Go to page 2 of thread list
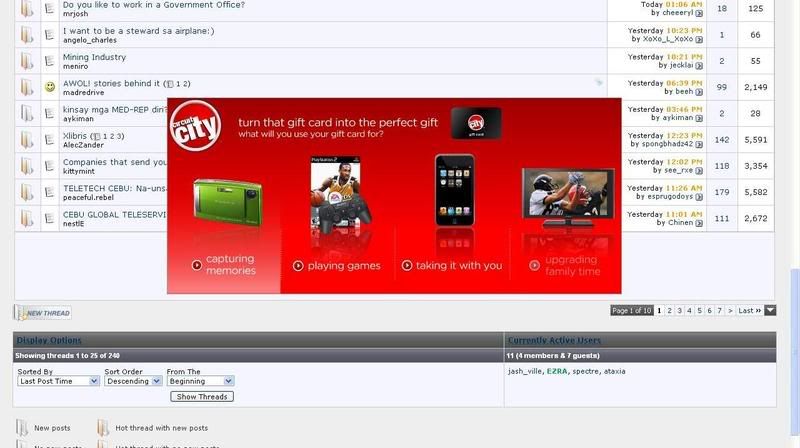The height and width of the screenshot is (448, 800). click(x=669, y=310)
